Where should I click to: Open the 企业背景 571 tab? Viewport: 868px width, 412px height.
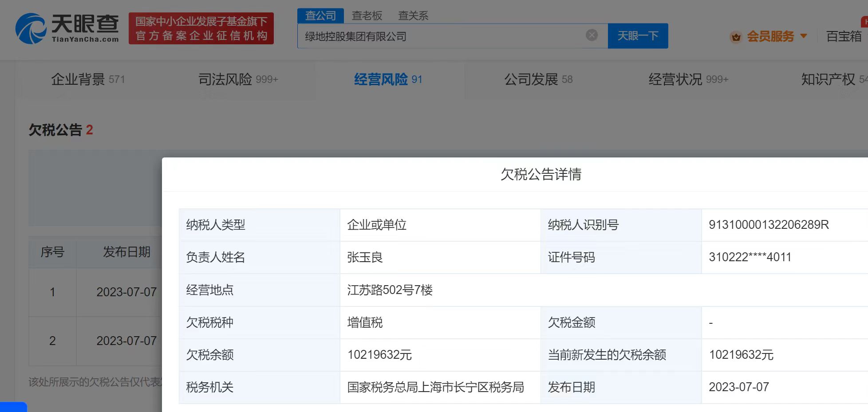(88, 79)
